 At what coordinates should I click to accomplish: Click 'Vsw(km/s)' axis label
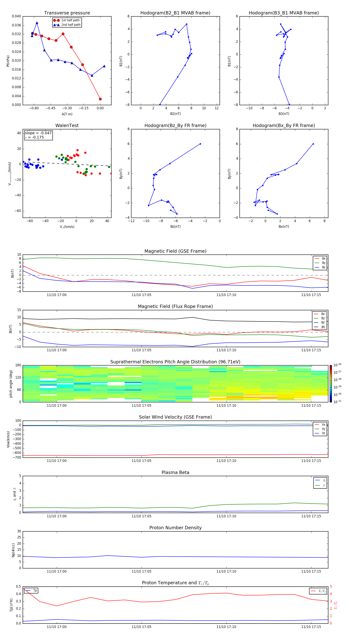pos(8,439)
